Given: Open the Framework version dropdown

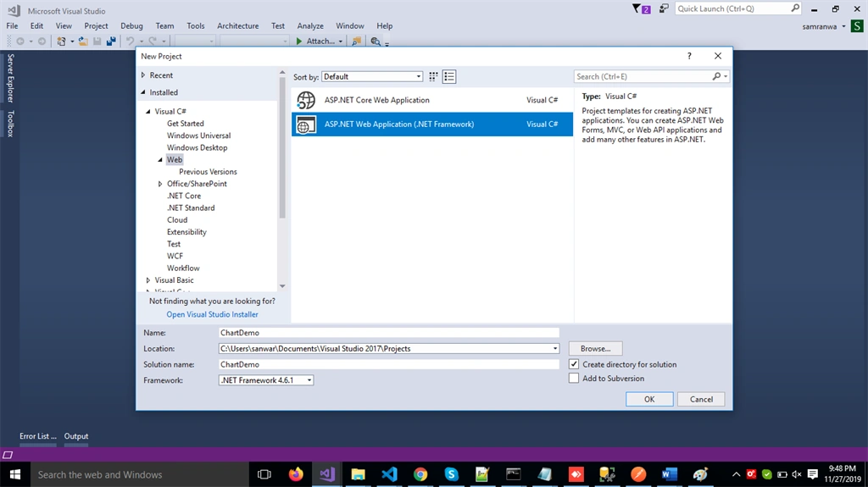Looking at the screenshot, I should coord(266,380).
